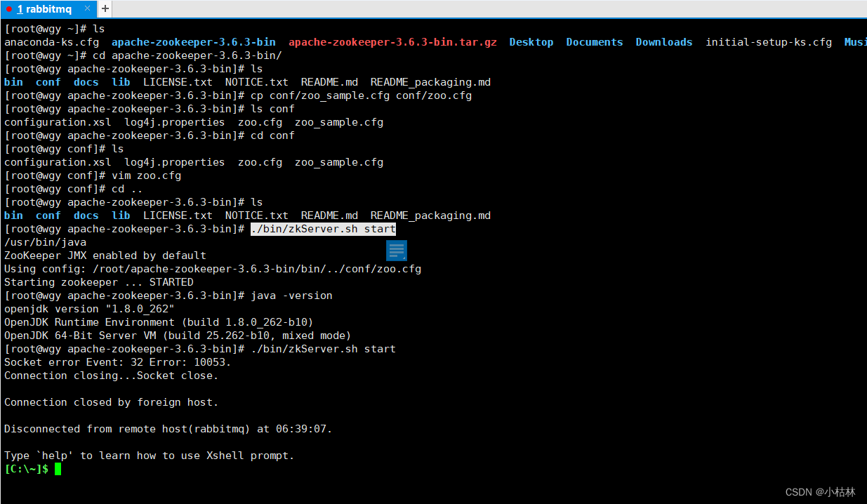Click the green '[C:\~]$' local prompt

(27, 469)
